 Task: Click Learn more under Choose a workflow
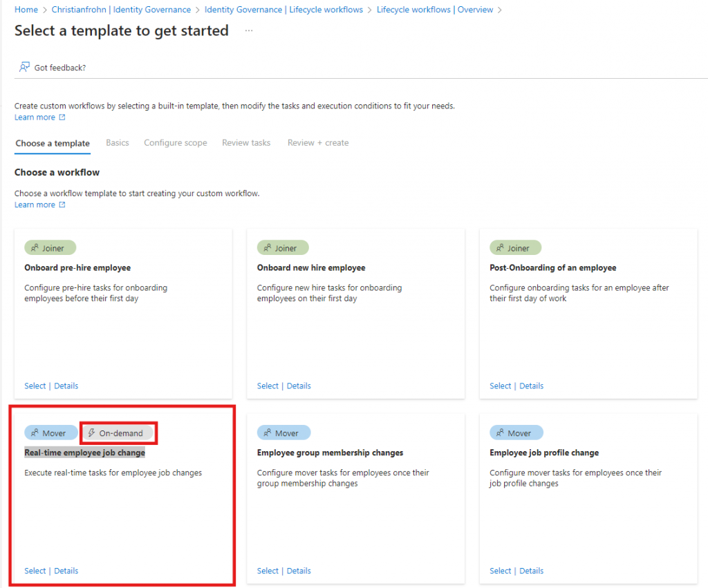click(x=35, y=205)
